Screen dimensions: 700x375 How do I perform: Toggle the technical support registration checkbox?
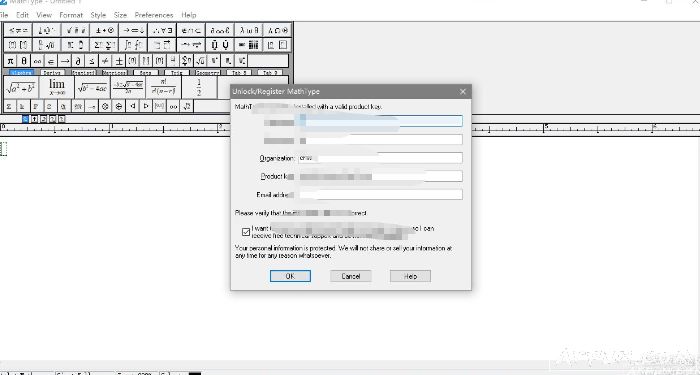tap(246, 232)
